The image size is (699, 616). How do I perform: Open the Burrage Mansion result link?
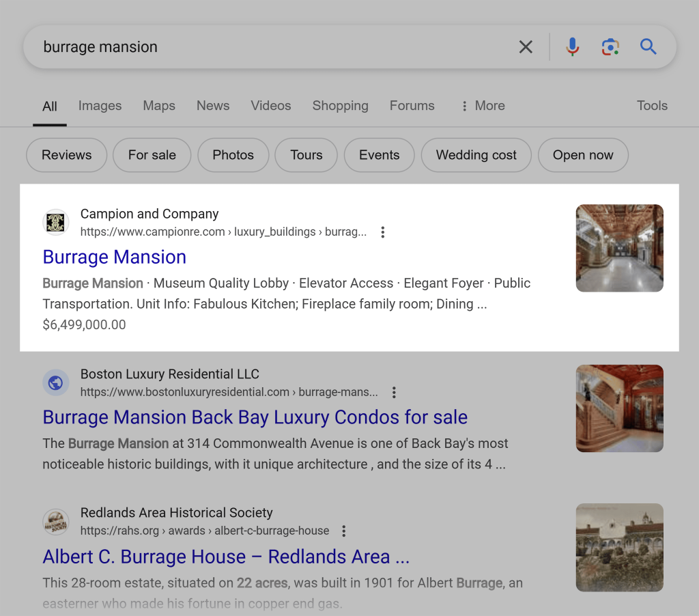point(115,257)
